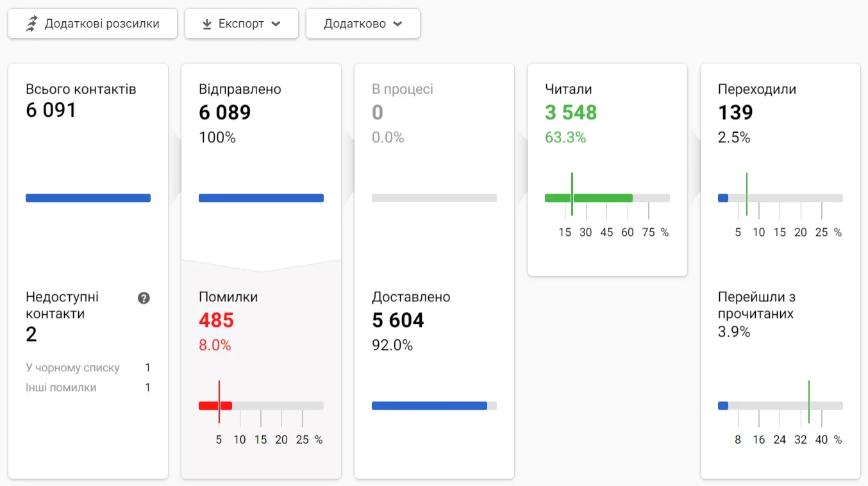Click the unavailable contacts value 2
Image resolution: width=868 pixels, height=486 pixels.
click(31, 334)
